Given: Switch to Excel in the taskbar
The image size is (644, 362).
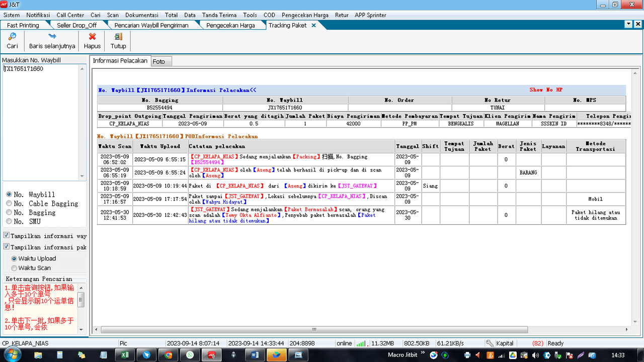Looking at the screenshot, I should (125, 355).
